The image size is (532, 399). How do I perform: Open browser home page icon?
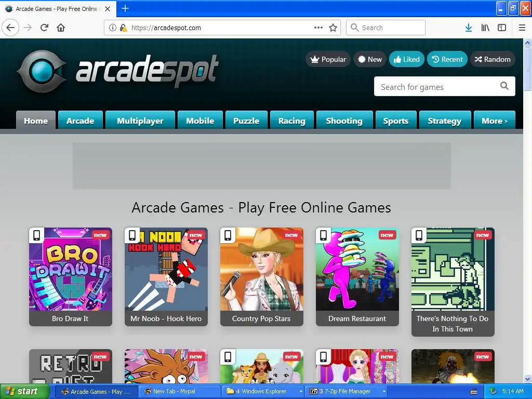point(61,28)
